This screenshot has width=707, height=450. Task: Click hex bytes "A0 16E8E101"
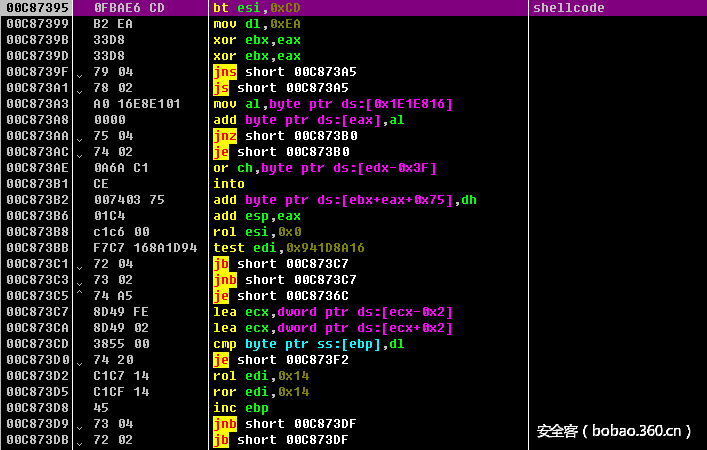click(x=137, y=104)
